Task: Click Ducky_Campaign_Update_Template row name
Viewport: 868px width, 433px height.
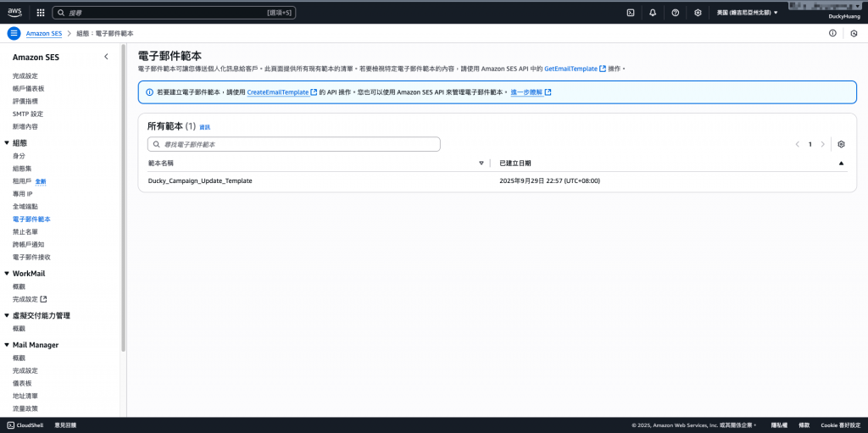Action: [x=200, y=181]
